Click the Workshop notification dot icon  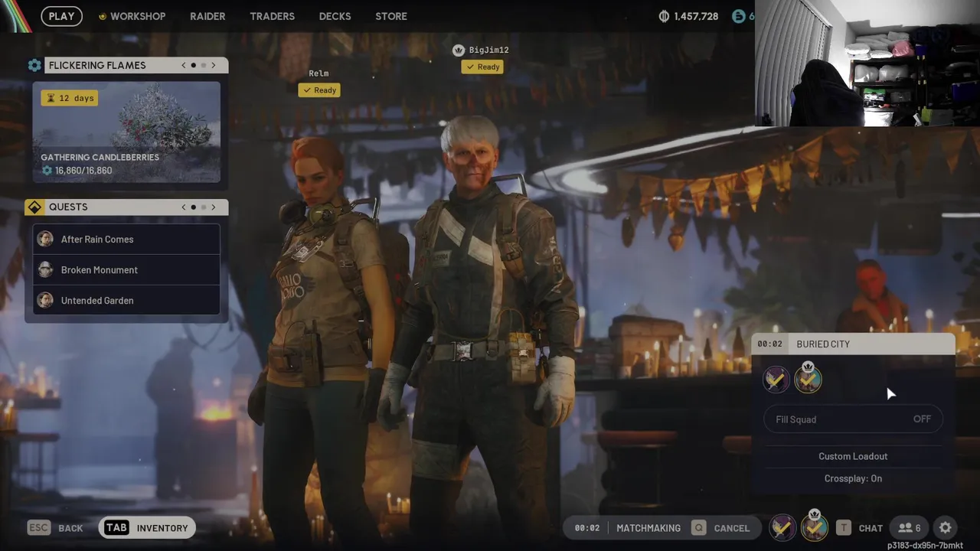103,16
